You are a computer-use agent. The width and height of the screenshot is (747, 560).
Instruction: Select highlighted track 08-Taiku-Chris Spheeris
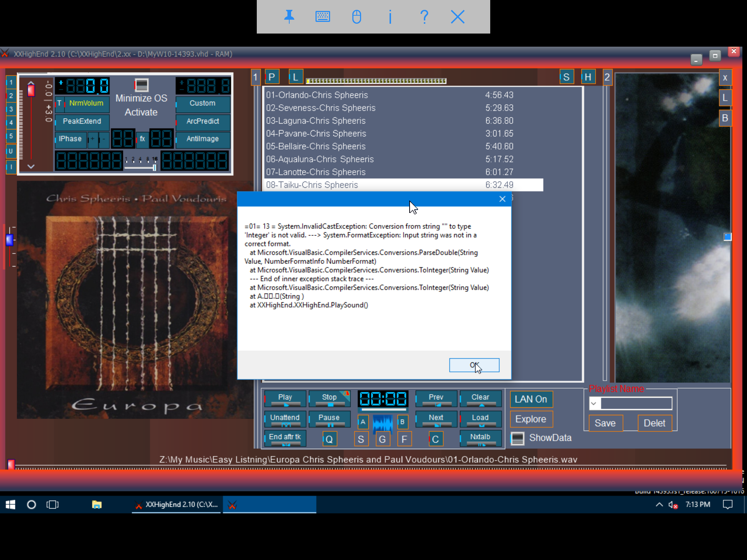pyautogui.click(x=403, y=185)
